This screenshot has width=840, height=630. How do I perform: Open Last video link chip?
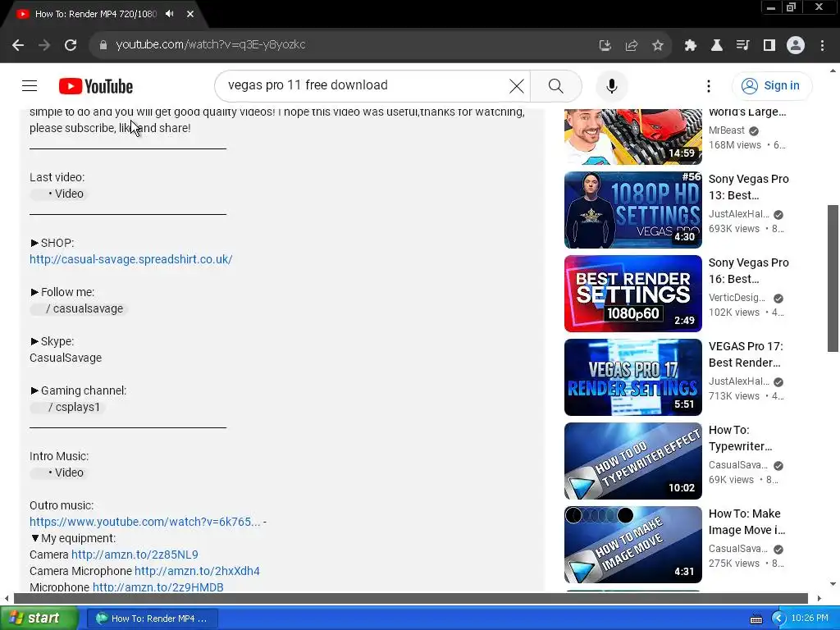58,194
